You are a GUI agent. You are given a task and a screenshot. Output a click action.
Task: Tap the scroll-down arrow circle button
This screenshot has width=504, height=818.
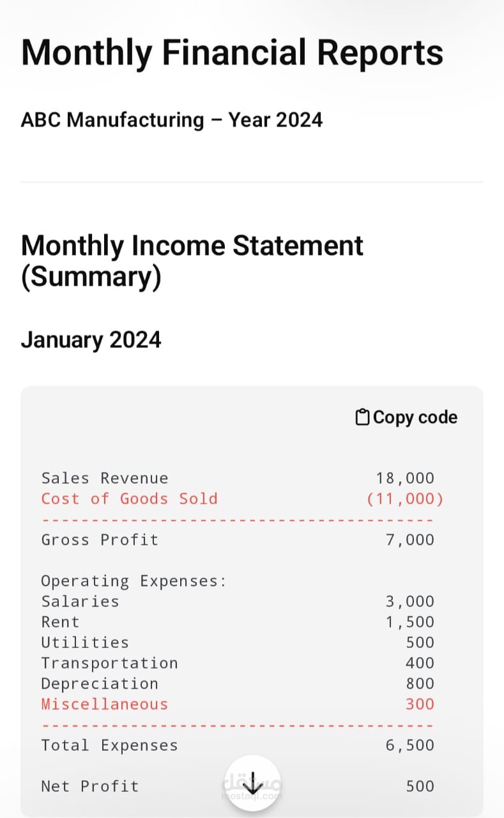[x=254, y=782]
